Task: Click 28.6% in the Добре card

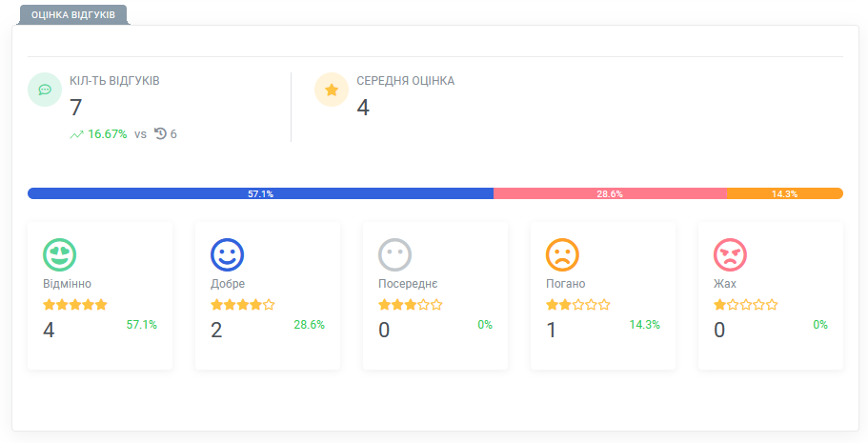Action: coord(310,325)
